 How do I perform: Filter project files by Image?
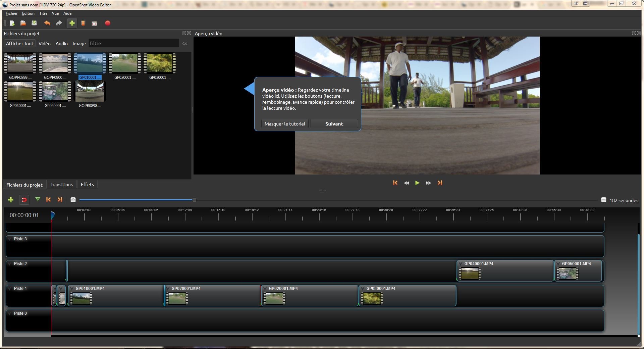tap(79, 44)
